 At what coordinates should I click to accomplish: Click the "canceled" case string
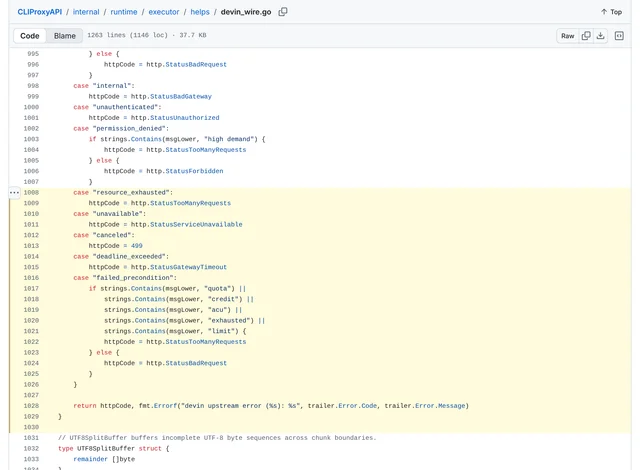coord(111,235)
